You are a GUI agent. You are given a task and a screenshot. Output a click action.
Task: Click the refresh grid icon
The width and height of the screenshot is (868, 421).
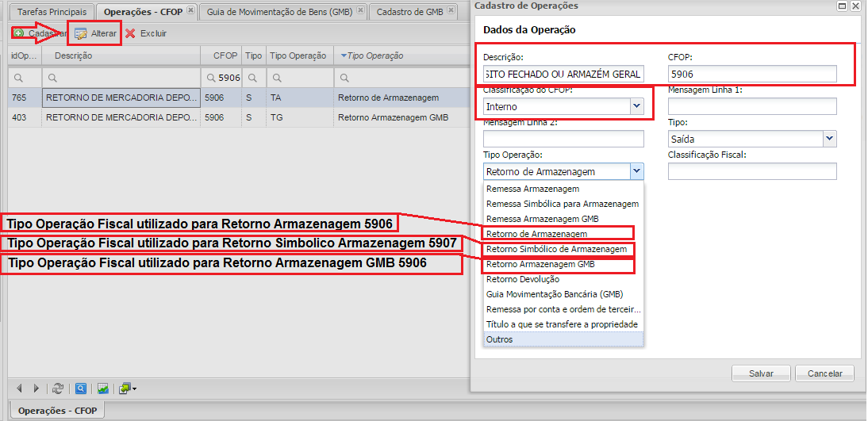click(x=58, y=389)
